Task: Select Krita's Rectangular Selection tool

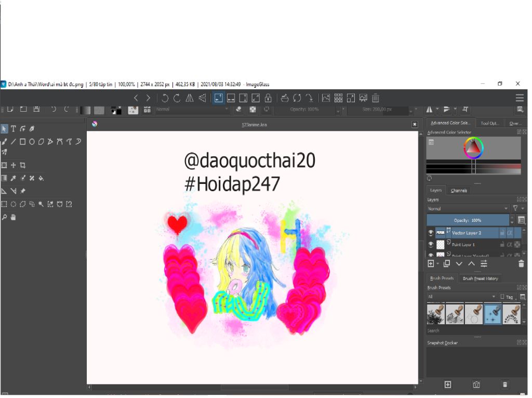Action: coord(4,205)
